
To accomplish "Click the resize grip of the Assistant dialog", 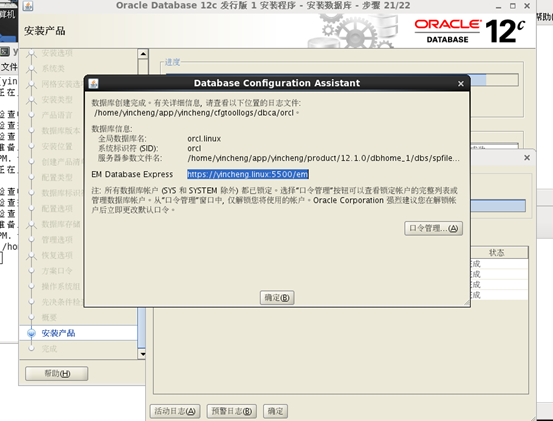I will coord(466,302).
